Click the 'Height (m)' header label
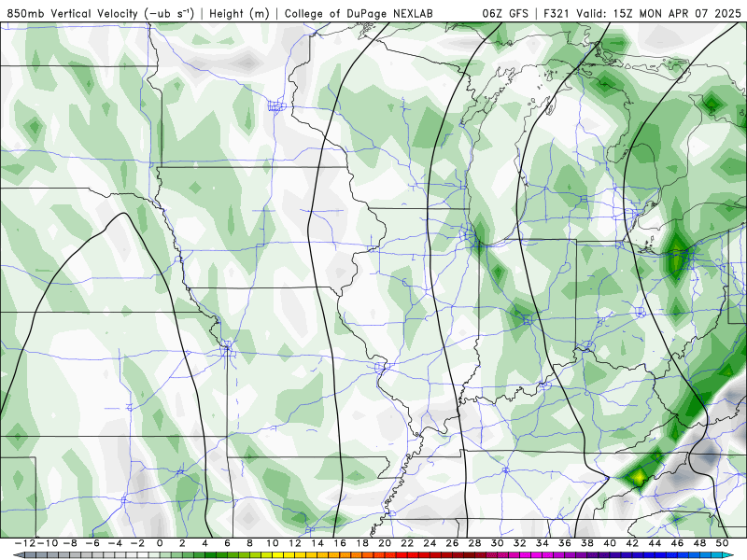Screen dimensions: 747x560 pyautogui.click(x=239, y=13)
